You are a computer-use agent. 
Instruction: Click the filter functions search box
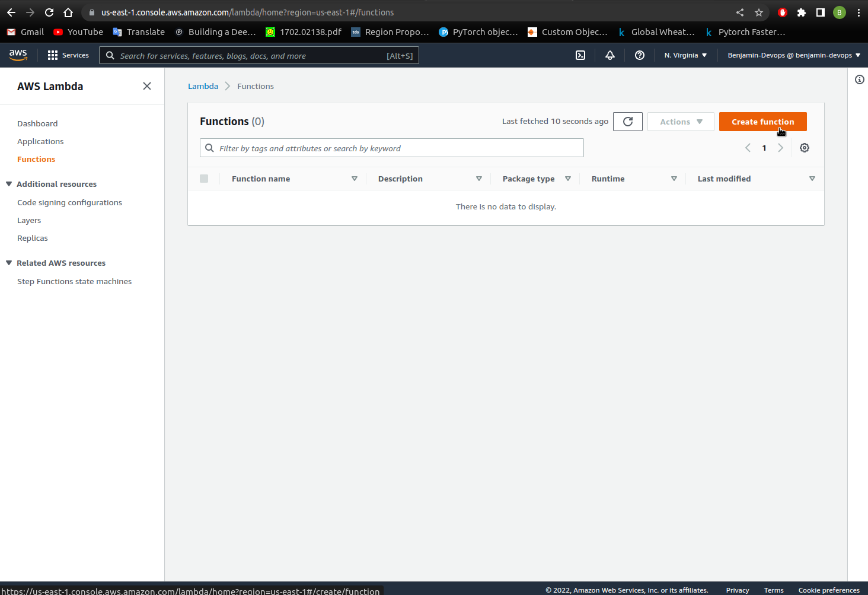[x=392, y=148]
